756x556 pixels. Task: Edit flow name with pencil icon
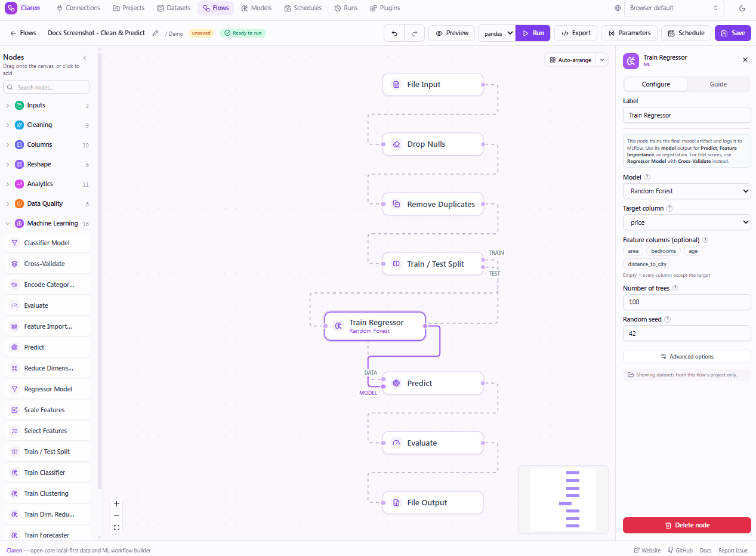point(155,33)
